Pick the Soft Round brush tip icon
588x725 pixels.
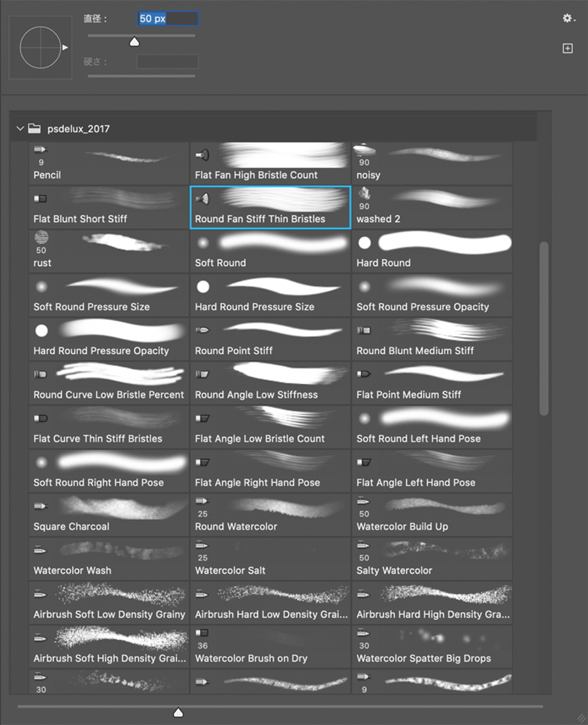pyautogui.click(x=203, y=243)
